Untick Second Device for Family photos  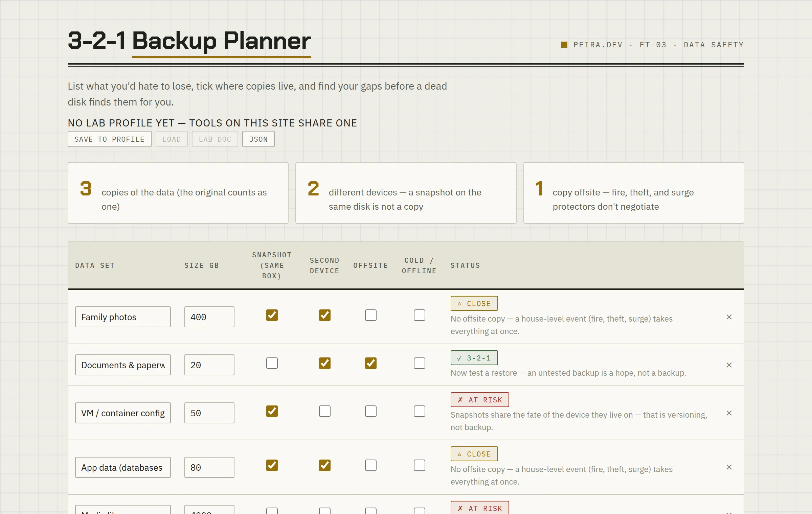click(324, 315)
